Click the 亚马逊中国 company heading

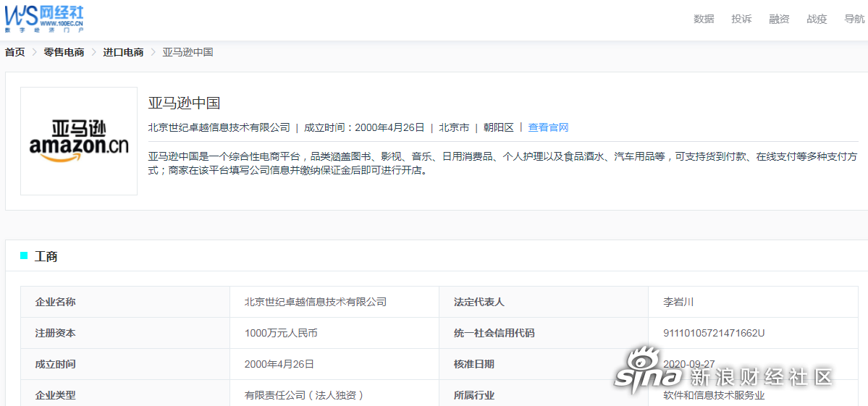tap(185, 103)
